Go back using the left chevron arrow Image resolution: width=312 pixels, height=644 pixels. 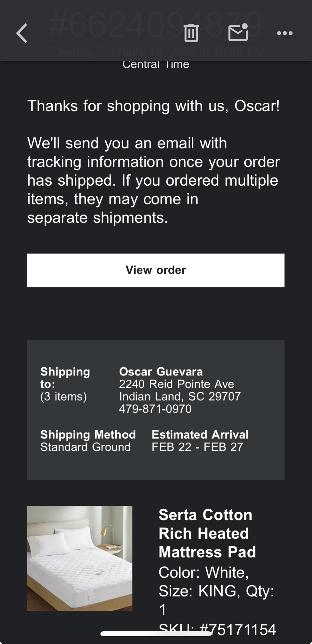pyautogui.click(x=22, y=33)
